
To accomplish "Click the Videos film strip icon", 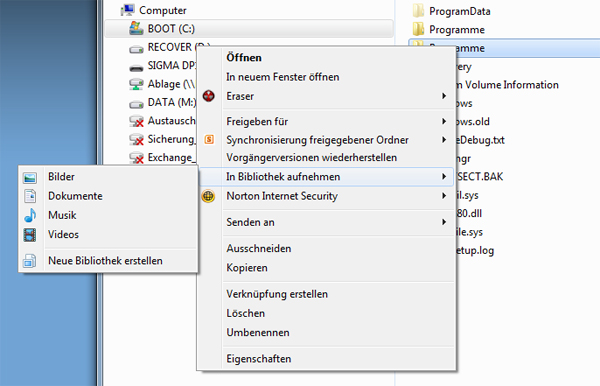I will [x=30, y=235].
